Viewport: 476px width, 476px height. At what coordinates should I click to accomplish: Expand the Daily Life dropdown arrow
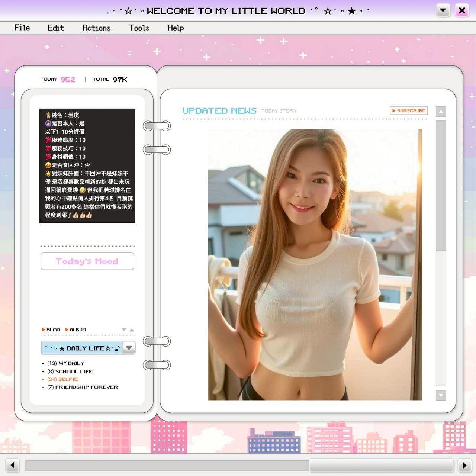point(129,348)
